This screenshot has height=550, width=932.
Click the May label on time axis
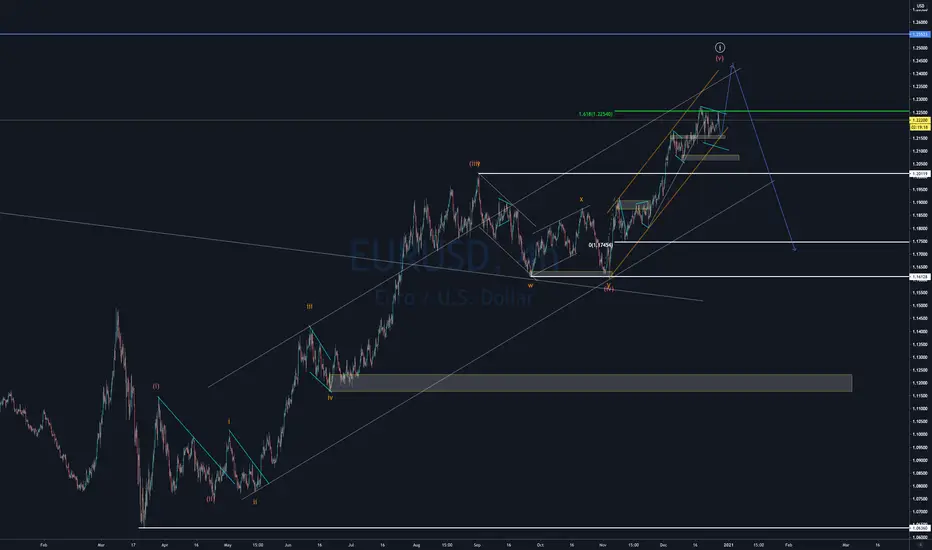[228, 544]
